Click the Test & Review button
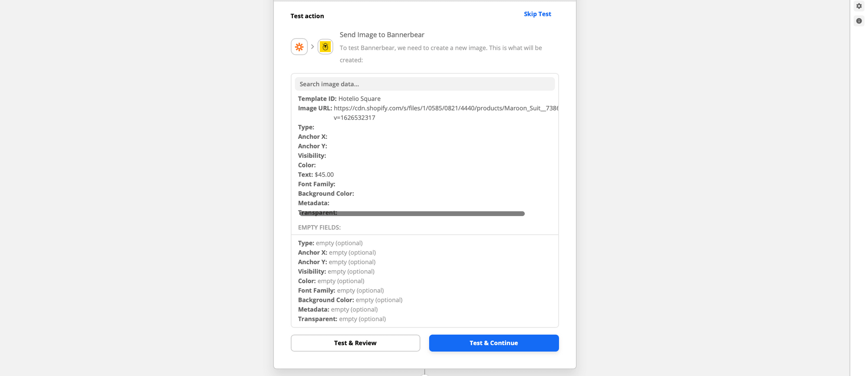This screenshot has width=868, height=376. coord(355,343)
